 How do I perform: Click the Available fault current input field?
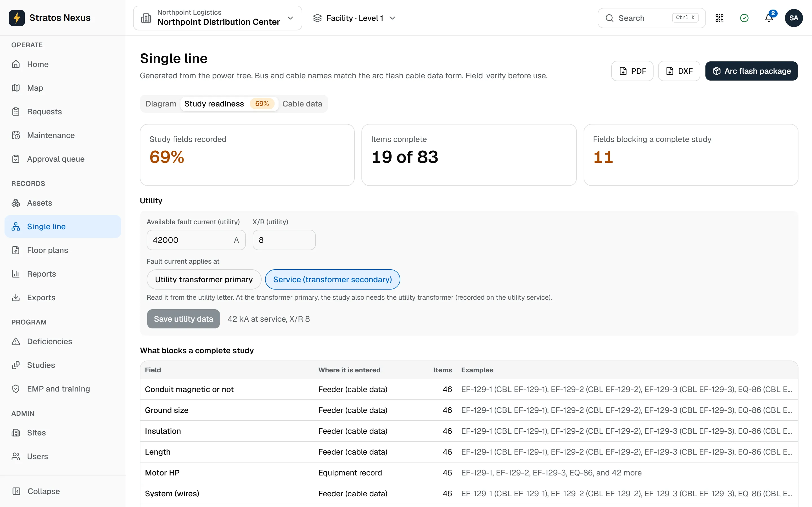[x=196, y=240]
